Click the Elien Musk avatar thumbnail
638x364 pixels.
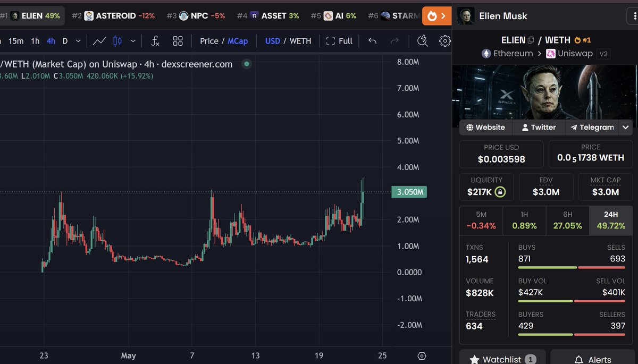pyautogui.click(x=466, y=15)
